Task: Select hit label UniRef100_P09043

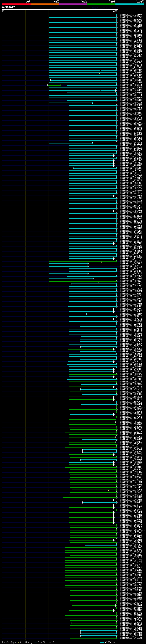Action: (x=131, y=150)
